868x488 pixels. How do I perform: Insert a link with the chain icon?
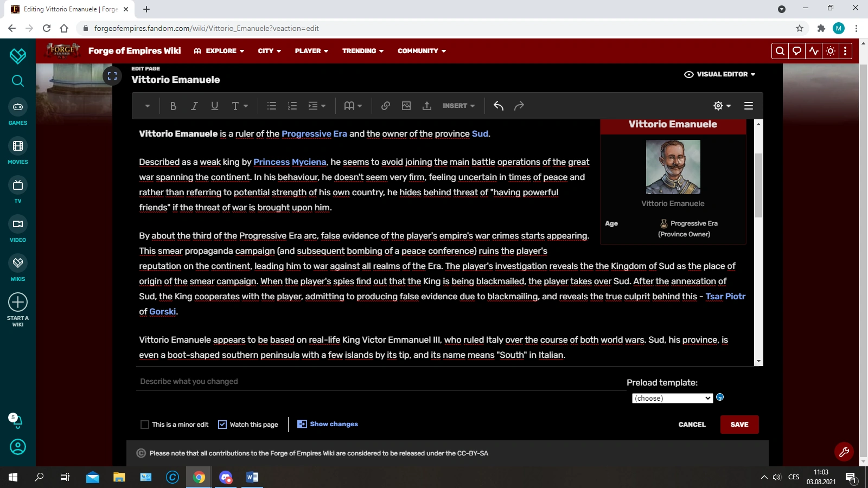tap(386, 106)
